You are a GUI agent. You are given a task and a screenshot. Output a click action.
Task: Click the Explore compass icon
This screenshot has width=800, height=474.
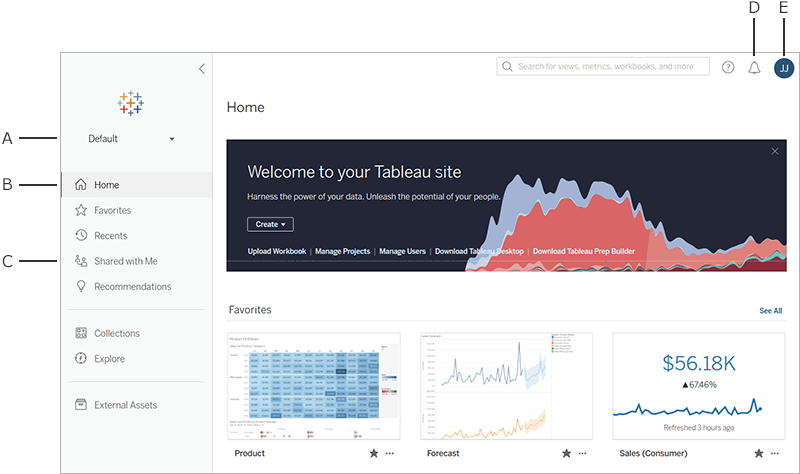point(81,358)
